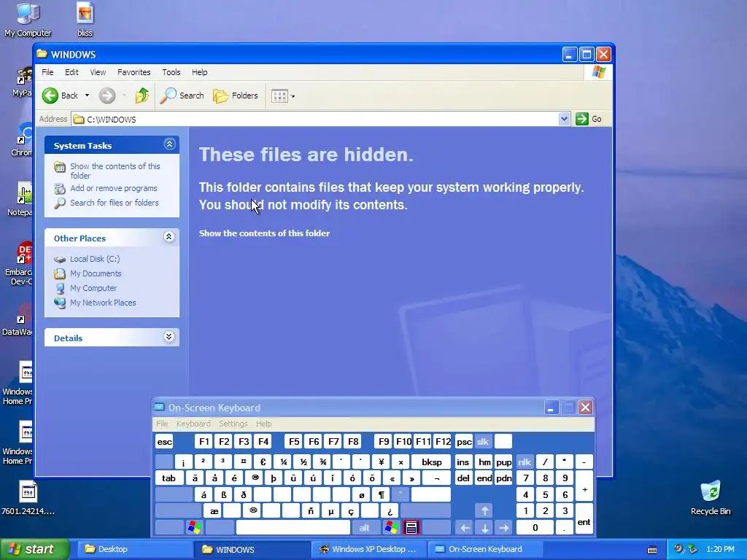Click the esc key on On-Screen Keyboard
The image size is (747, 560).
[x=164, y=442]
